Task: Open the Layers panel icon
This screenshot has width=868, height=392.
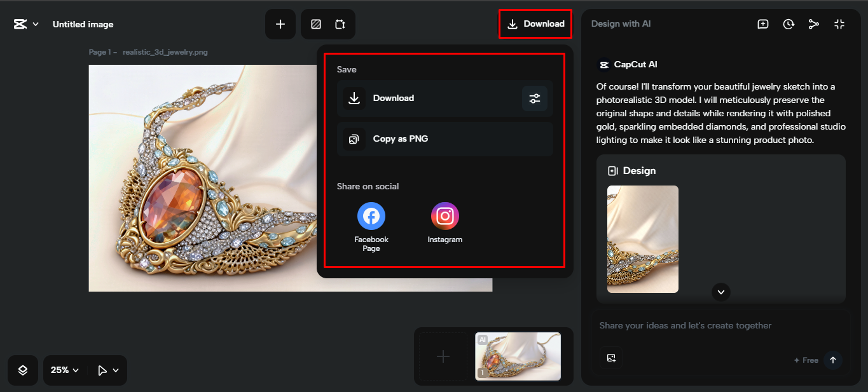Action: click(x=22, y=370)
